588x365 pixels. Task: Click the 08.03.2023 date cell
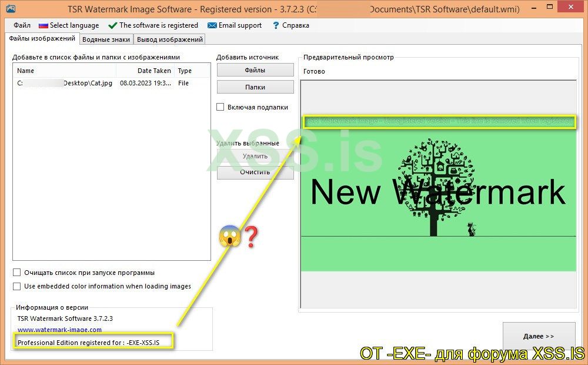coord(145,83)
